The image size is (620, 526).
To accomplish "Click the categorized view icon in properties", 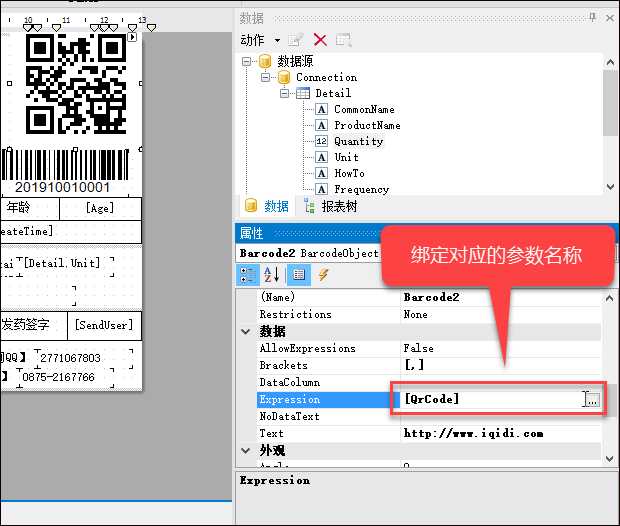I will 248,275.
